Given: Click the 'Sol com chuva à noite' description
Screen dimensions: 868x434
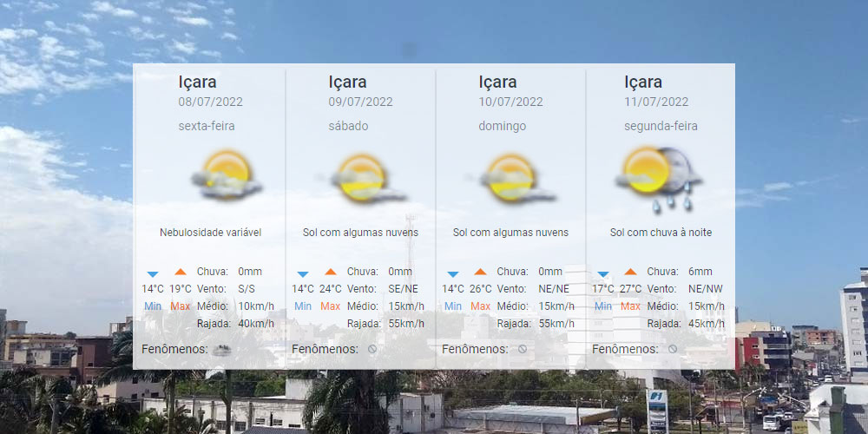Looking at the screenshot, I should (x=661, y=233).
